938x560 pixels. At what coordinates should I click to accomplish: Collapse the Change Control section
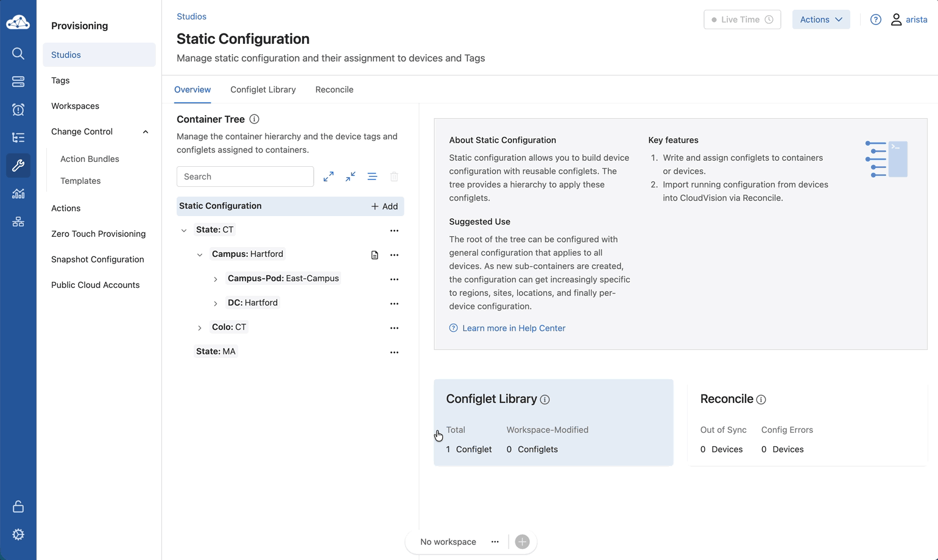tap(146, 132)
